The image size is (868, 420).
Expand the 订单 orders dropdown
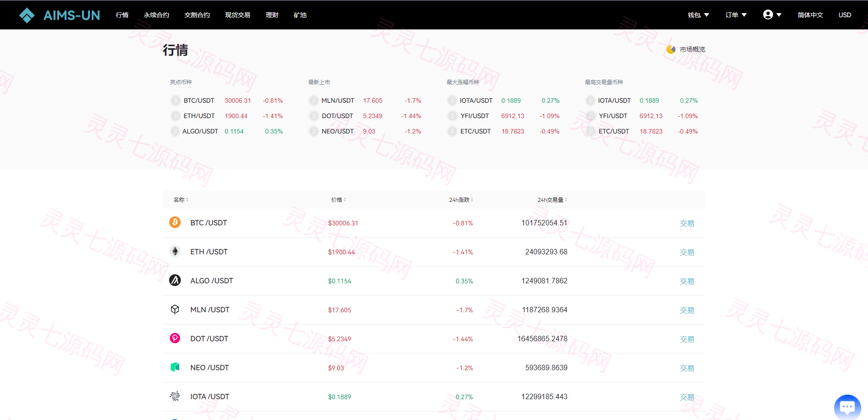tap(736, 15)
